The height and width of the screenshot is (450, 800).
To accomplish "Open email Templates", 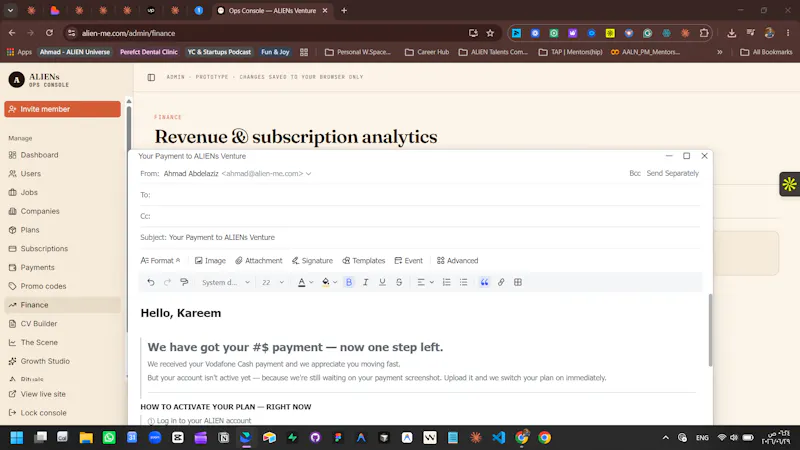I will 364,261.
